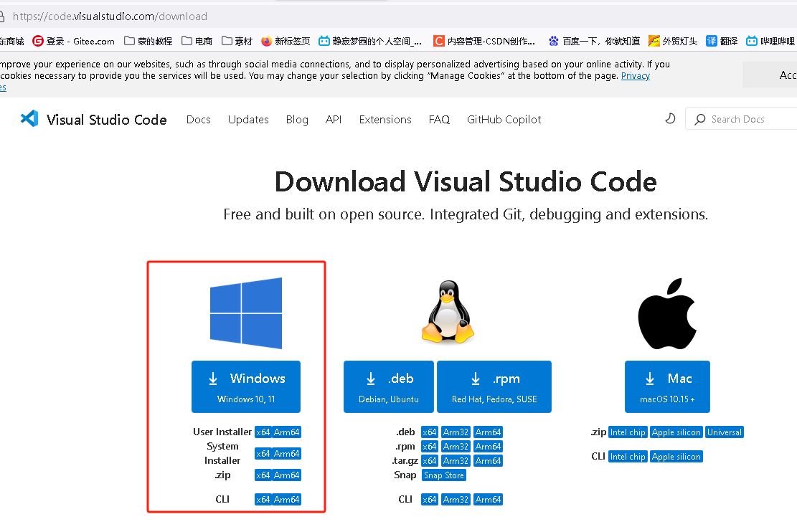Open the 百度一下 bookmark
This screenshot has width=797, height=532.
pos(594,41)
